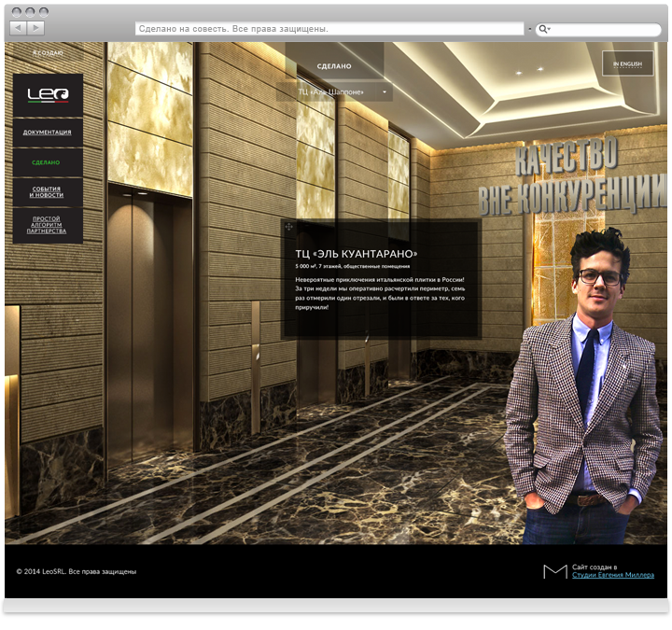This screenshot has height=630, width=672.
Task: Click the M studio logo in the footer
Action: (554, 571)
